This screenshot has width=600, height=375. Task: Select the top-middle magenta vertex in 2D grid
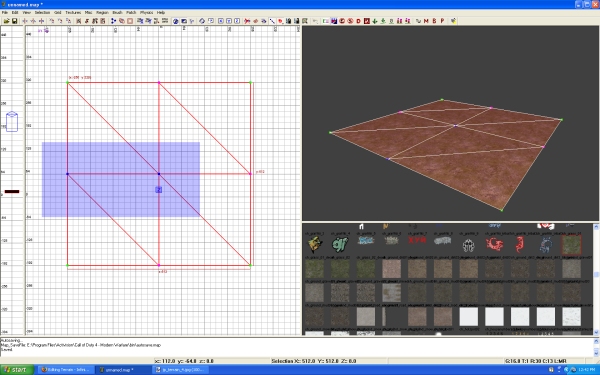pos(159,82)
